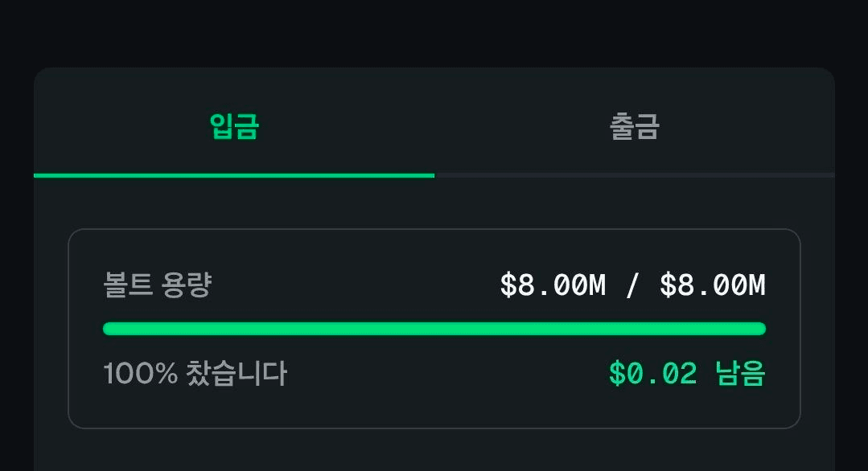Click the green underline beneath 입금
This screenshot has height=471, width=868.
pos(234,176)
